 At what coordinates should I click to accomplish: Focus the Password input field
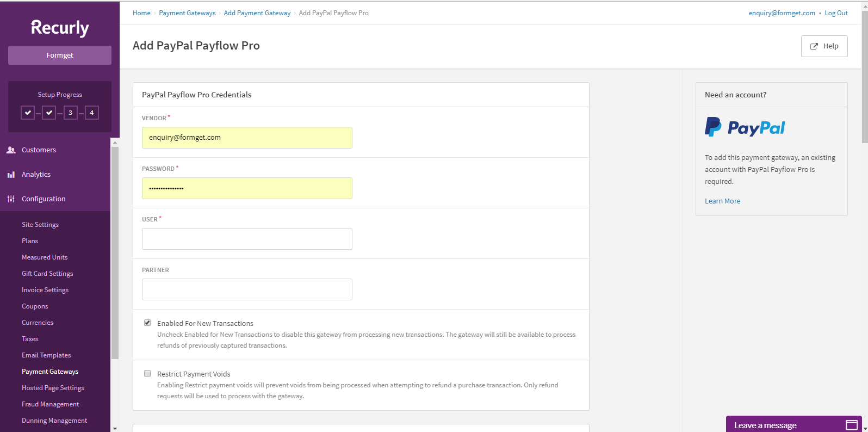tap(247, 188)
